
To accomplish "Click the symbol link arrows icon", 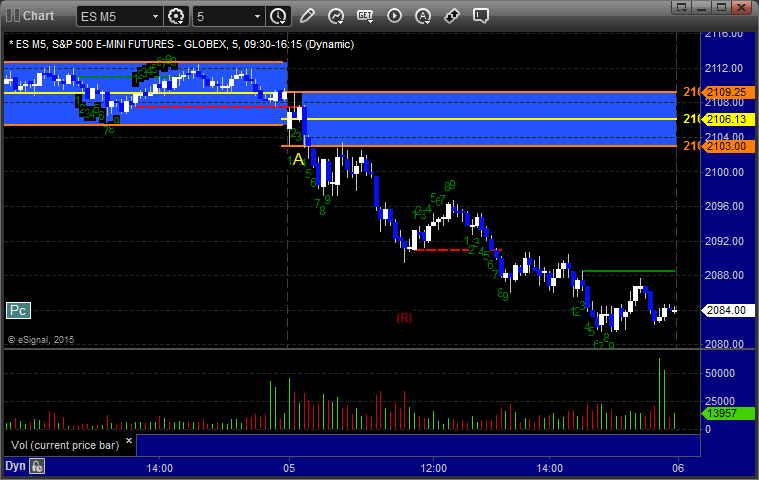I will [452, 16].
